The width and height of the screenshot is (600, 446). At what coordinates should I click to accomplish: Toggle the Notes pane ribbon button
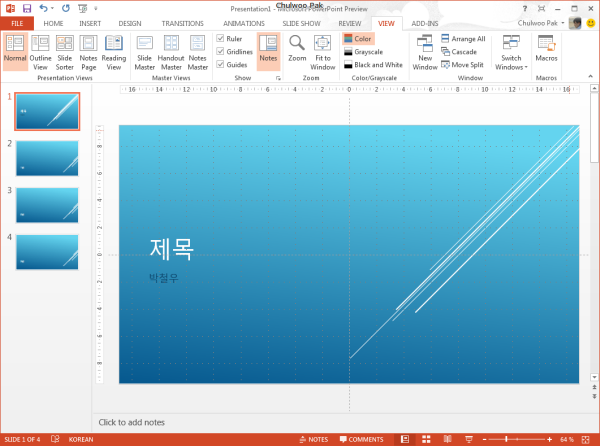pyautogui.click(x=268, y=52)
